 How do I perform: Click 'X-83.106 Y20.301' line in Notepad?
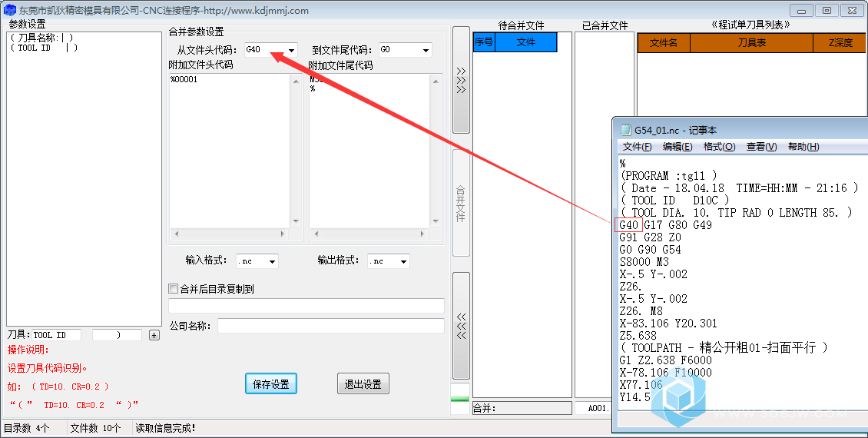click(668, 323)
